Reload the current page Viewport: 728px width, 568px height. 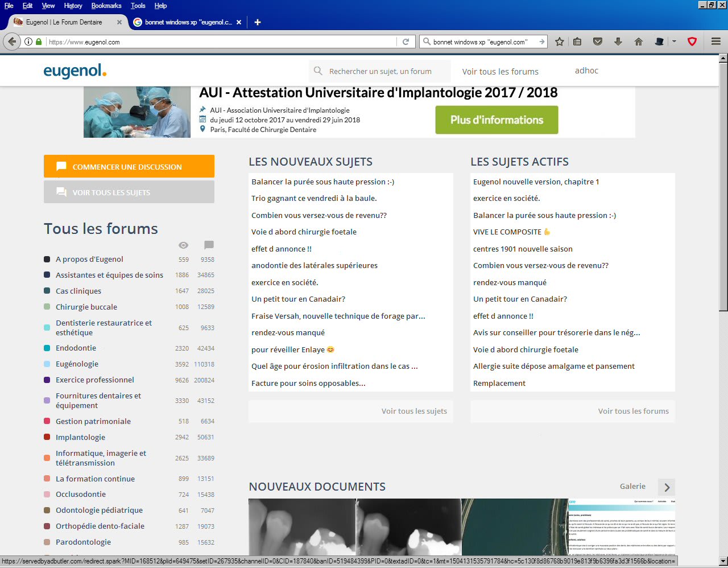pyautogui.click(x=406, y=42)
